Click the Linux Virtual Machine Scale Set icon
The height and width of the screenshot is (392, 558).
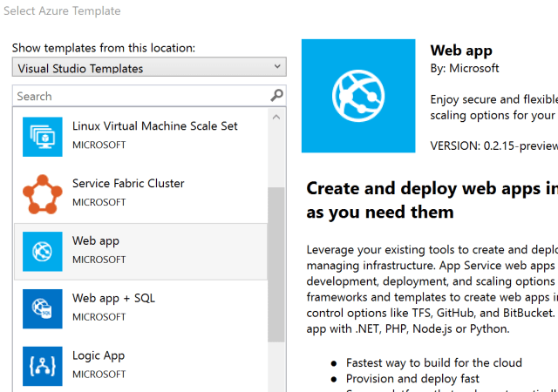coord(43,136)
